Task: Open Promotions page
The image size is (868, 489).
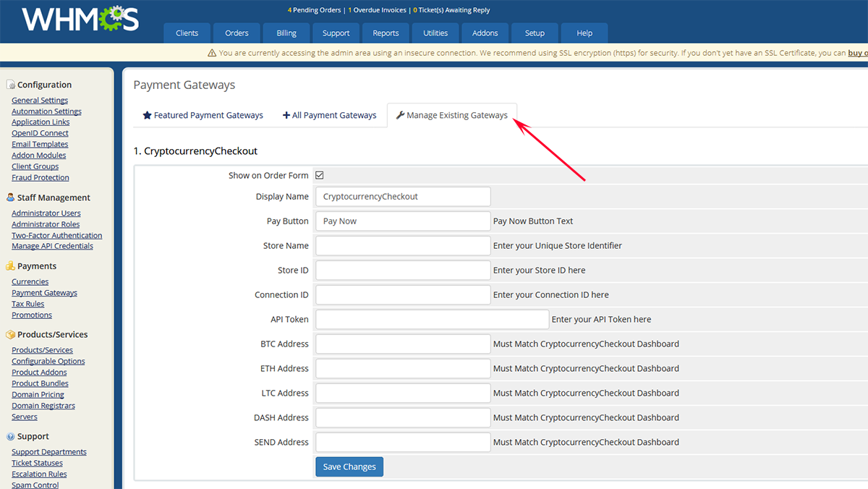Action: (32, 315)
